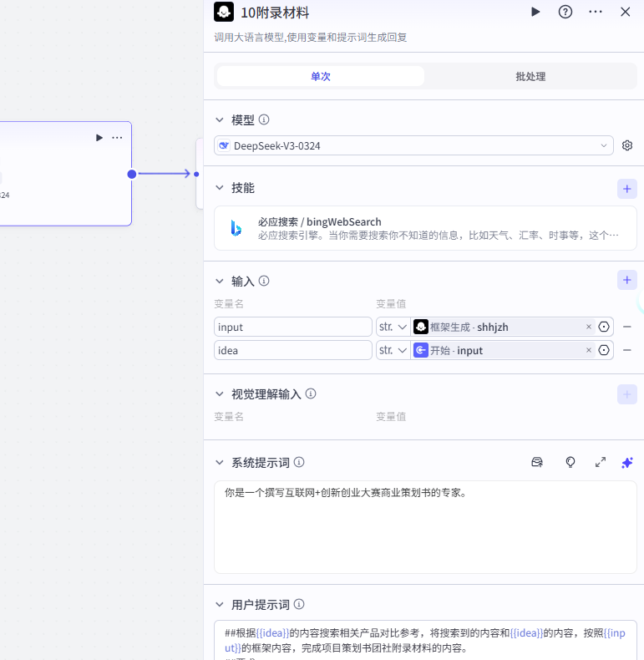Open str type dropdown for input row
Viewport: 644px width, 660px height.
393,327
